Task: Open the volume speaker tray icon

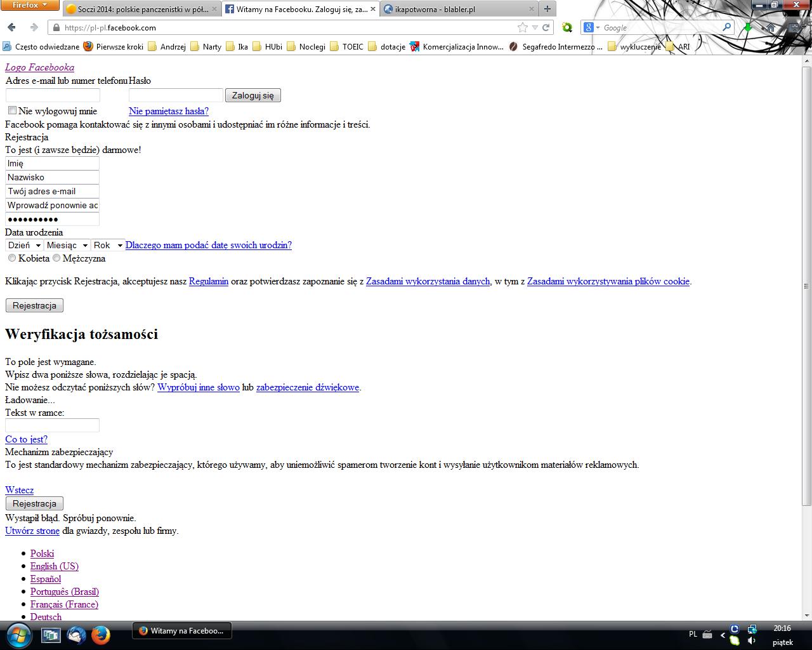Action: tap(751, 640)
